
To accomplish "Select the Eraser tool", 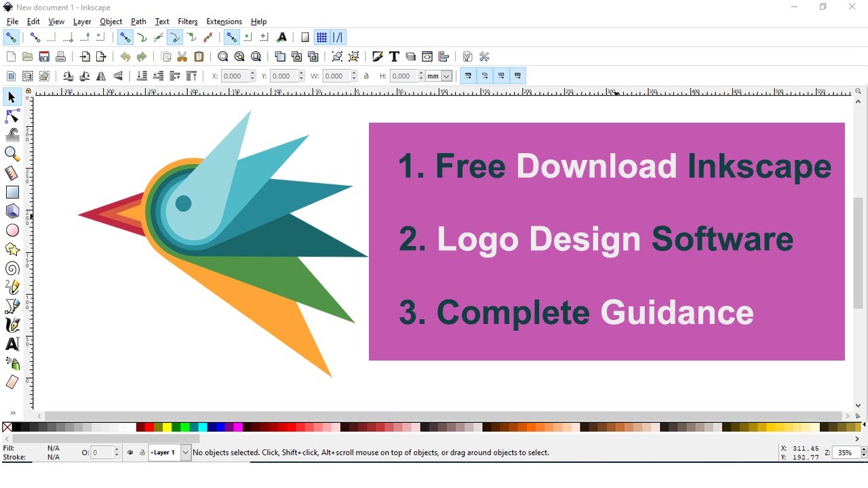I will pos(12,382).
